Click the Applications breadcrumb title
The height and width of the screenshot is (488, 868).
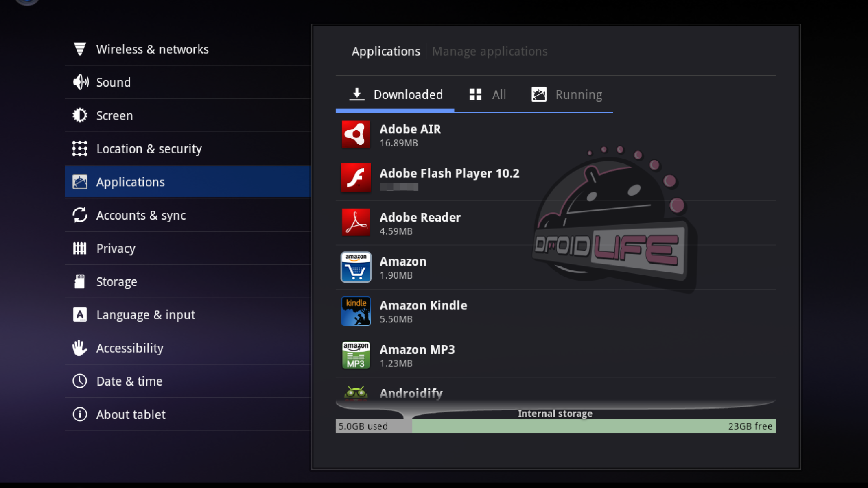tap(386, 52)
